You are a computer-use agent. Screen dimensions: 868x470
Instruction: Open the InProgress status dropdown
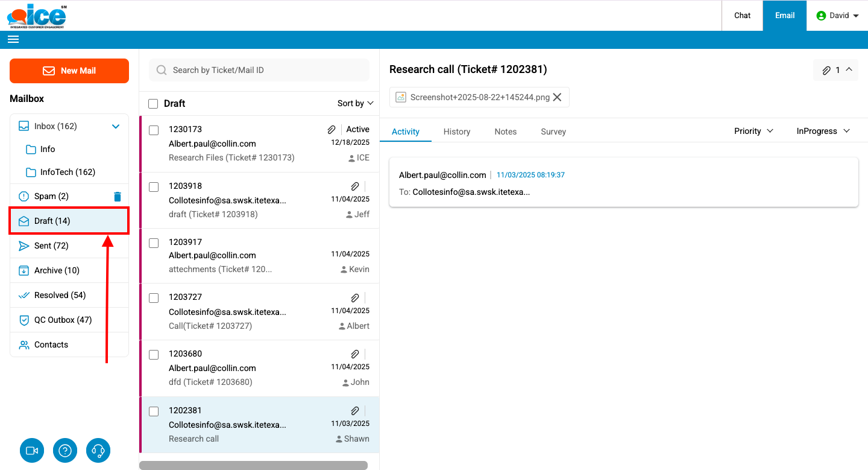pos(823,131)
